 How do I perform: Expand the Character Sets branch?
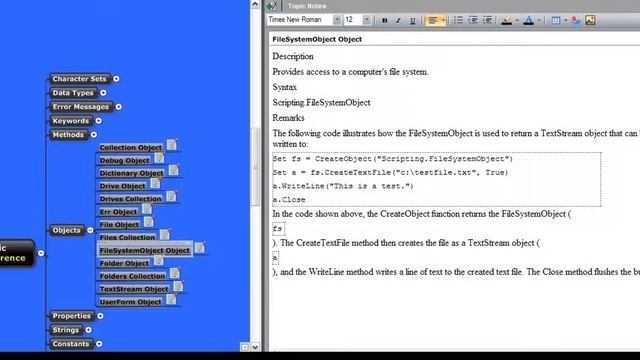pyautogui.click(x=116, y=79)
